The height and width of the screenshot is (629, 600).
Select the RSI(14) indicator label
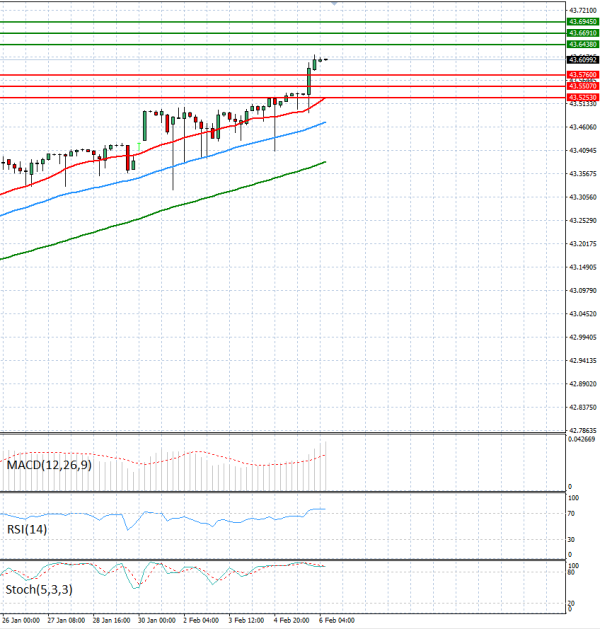(x=28, y=528)
